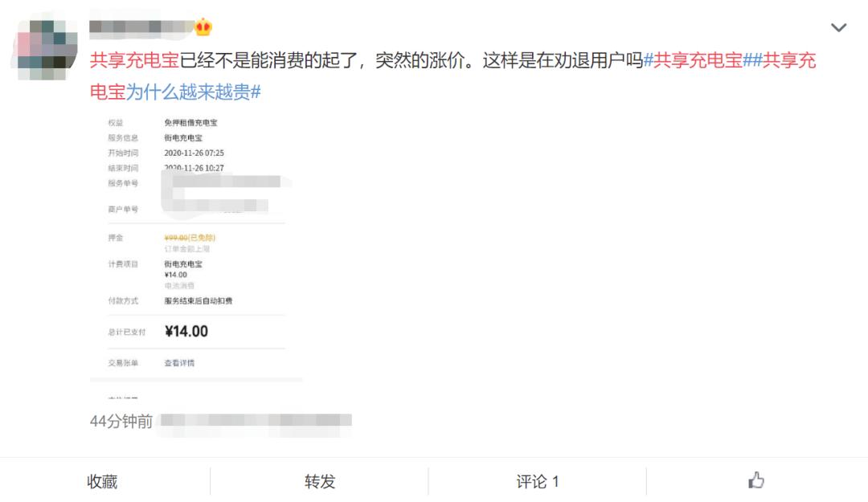Click the 免押租借充电宝 benefit text
Image resolution: width=868 pixels, height=502 pixels.
[190, 123]
